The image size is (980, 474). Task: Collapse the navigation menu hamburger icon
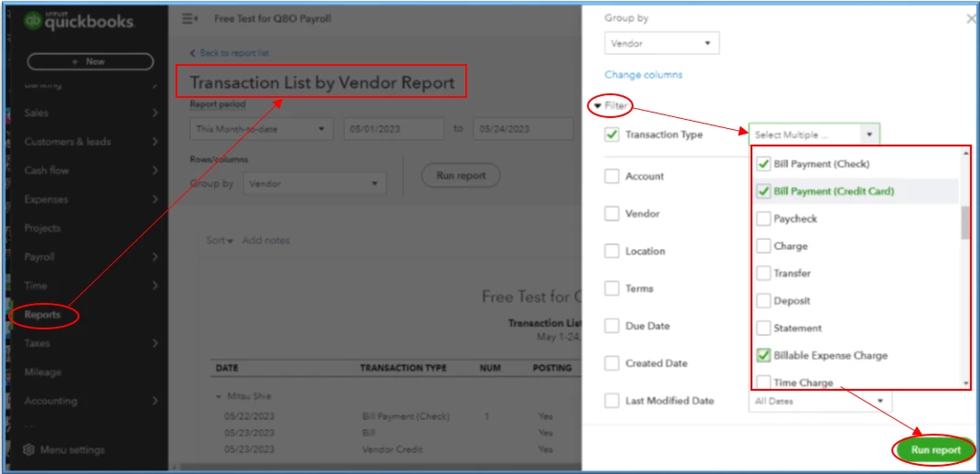coord(190,19)
